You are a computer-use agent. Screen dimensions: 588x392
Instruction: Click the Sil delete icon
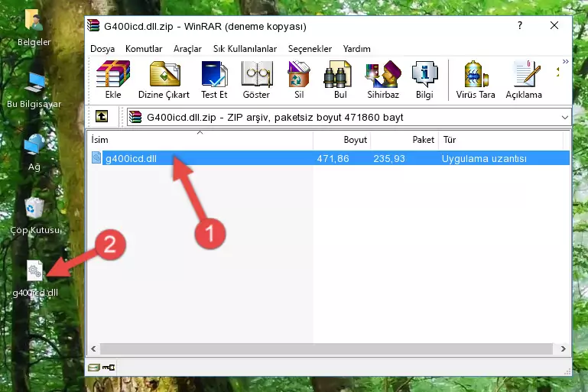(299, 79)
